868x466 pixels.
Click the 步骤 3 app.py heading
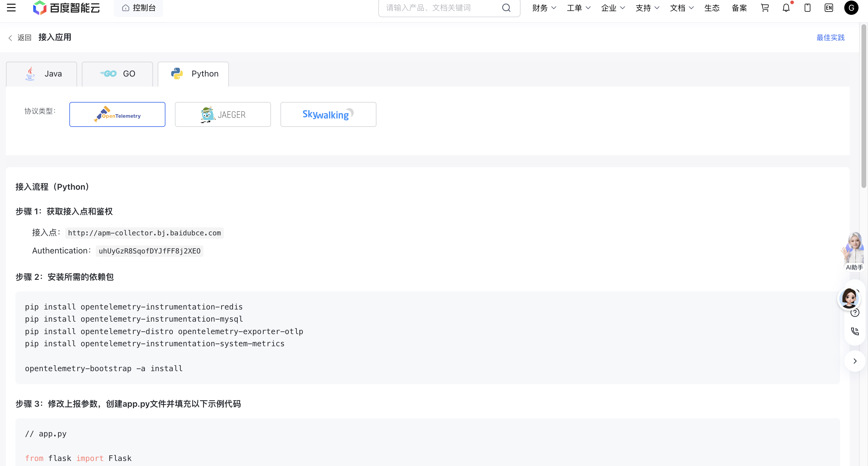(x=128, y=404)
